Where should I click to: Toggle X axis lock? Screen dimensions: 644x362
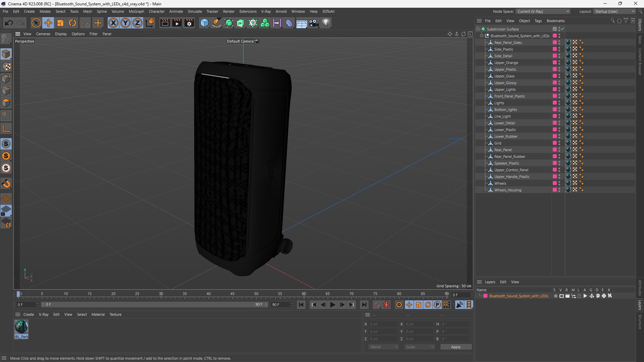113,23
